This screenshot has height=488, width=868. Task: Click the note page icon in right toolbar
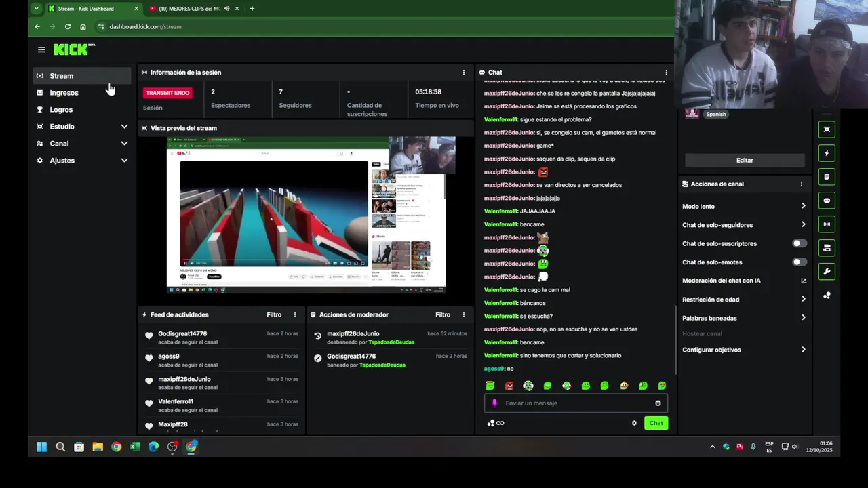click(827, 177)
